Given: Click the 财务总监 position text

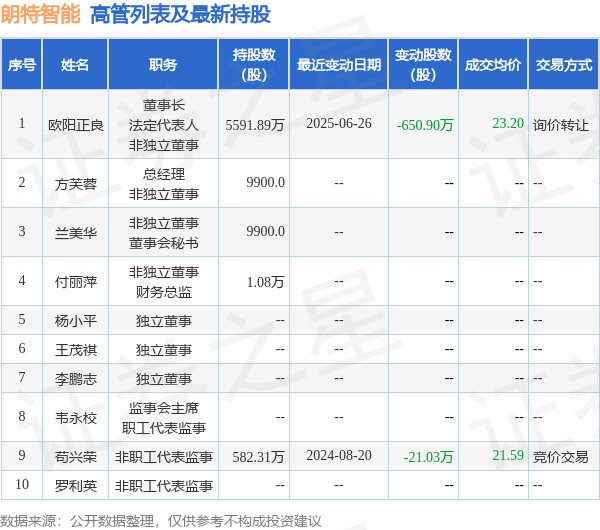Looking at the screenshot, I should coord(164,292).
